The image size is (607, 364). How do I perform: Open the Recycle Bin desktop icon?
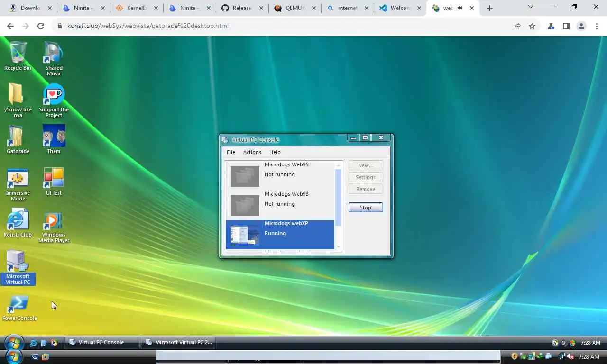click(18, 55)
